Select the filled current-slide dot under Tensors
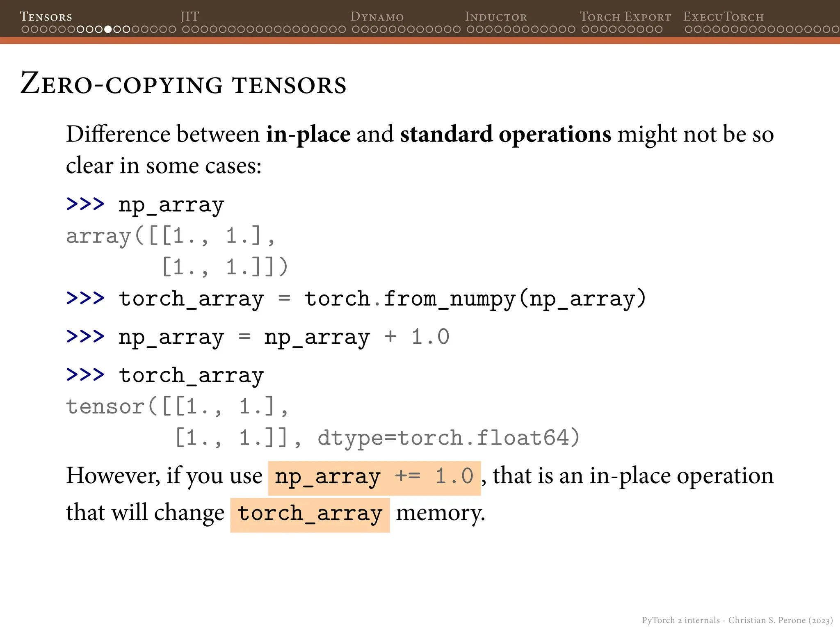 point(108,30)
